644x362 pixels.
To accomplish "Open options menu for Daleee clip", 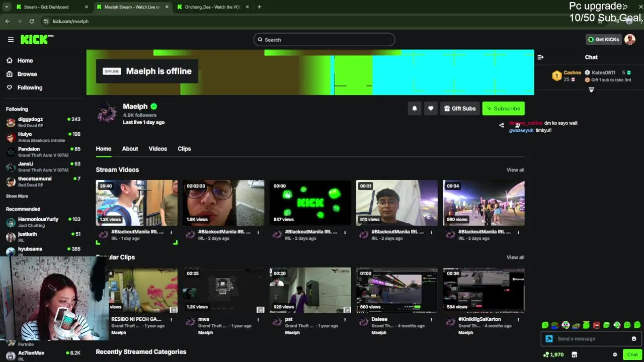I will click(431, 320).
